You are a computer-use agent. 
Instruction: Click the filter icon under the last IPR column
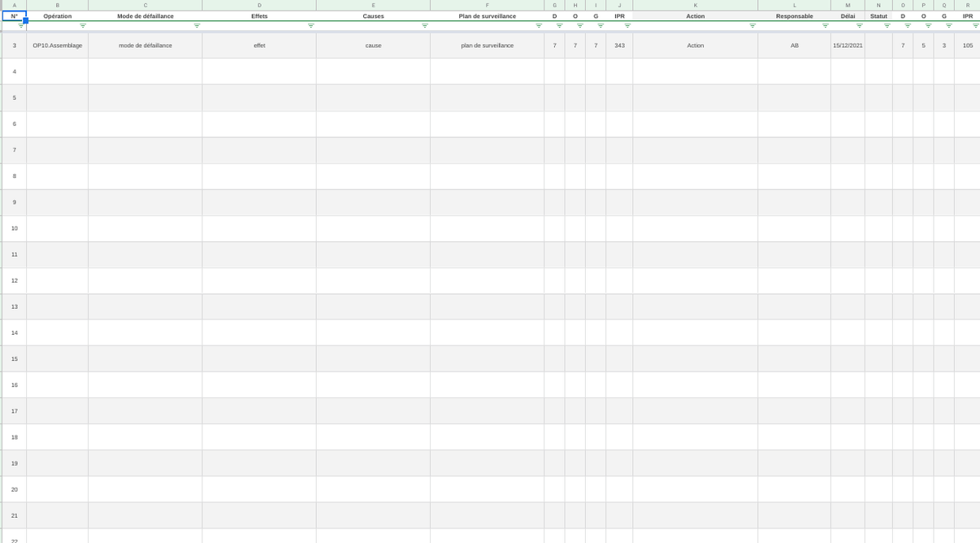[975, 25]
